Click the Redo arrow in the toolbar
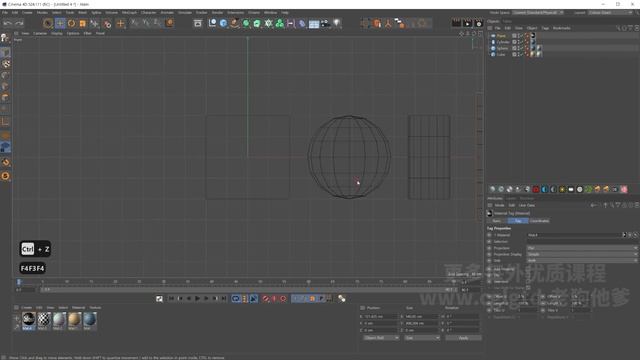Image resolution: width=640 pixels, height=360 pixels. click(19, 24)
